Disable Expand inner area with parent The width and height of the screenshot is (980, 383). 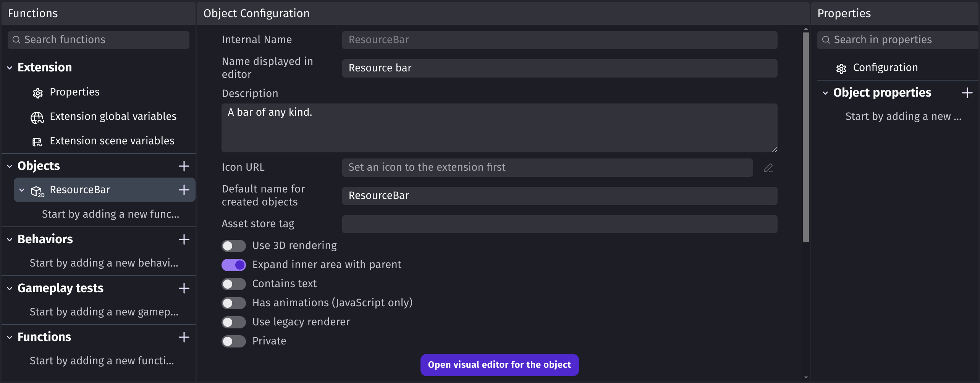tap(234, 265)
